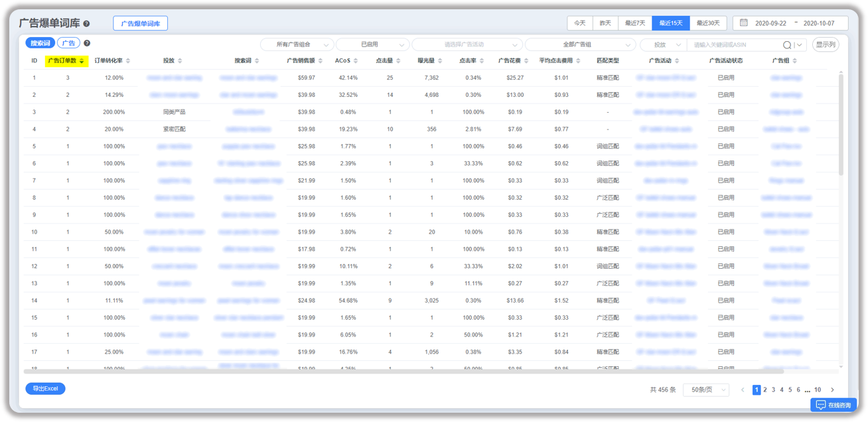Switch to the 搜索词 tab
The image size is (868, 422).
pyautogui.click(x=40, y=43)
